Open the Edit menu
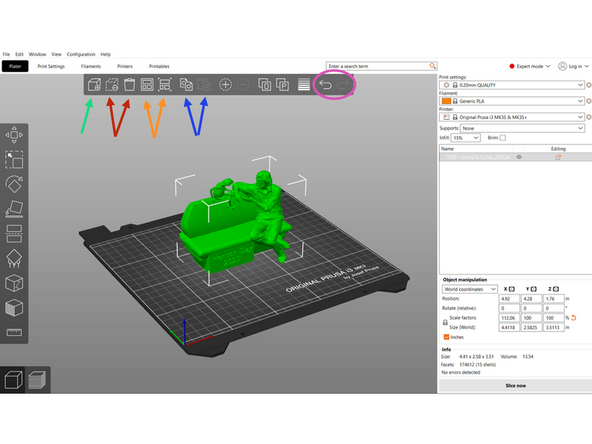The image size is (592, 444). pos(19,54)
